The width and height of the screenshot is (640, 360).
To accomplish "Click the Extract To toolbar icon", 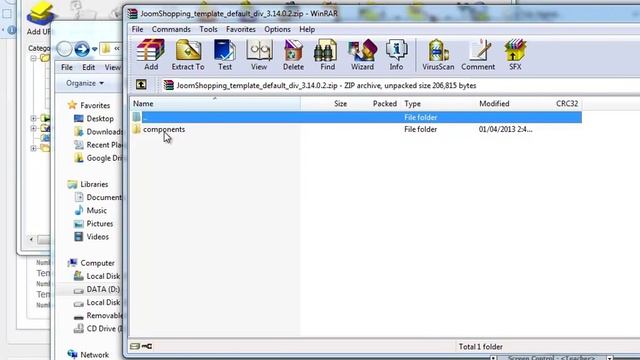I will (188, 54).
